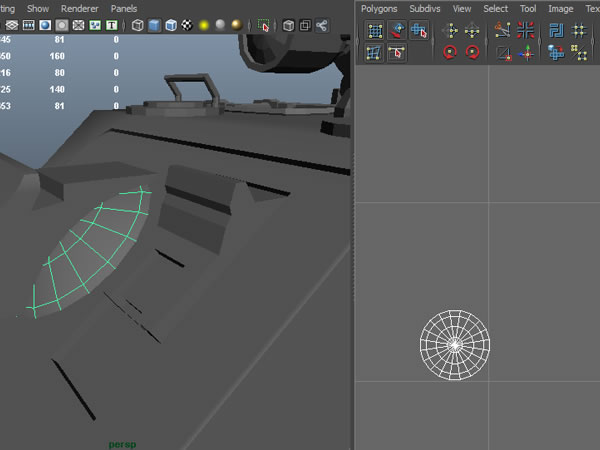Toggle the field chart overlay
This screenshot has height=450, width=600.
(x=78, y=25)
